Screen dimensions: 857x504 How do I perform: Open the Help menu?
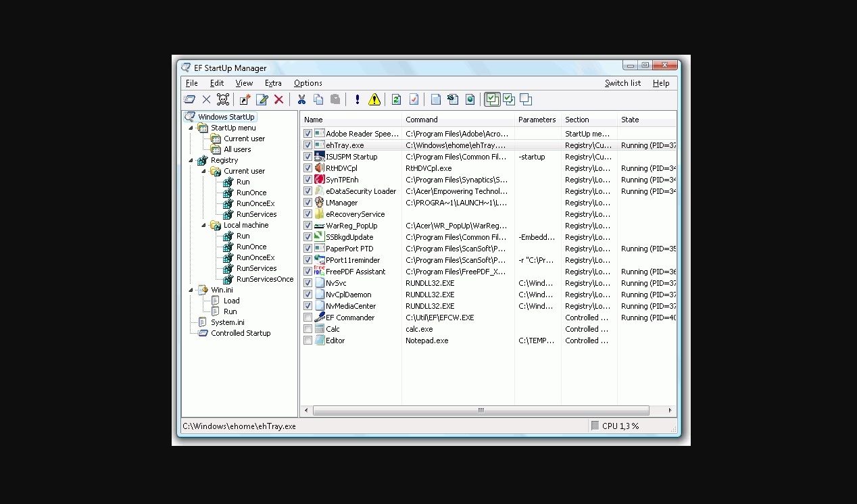(x=661, y=83)
